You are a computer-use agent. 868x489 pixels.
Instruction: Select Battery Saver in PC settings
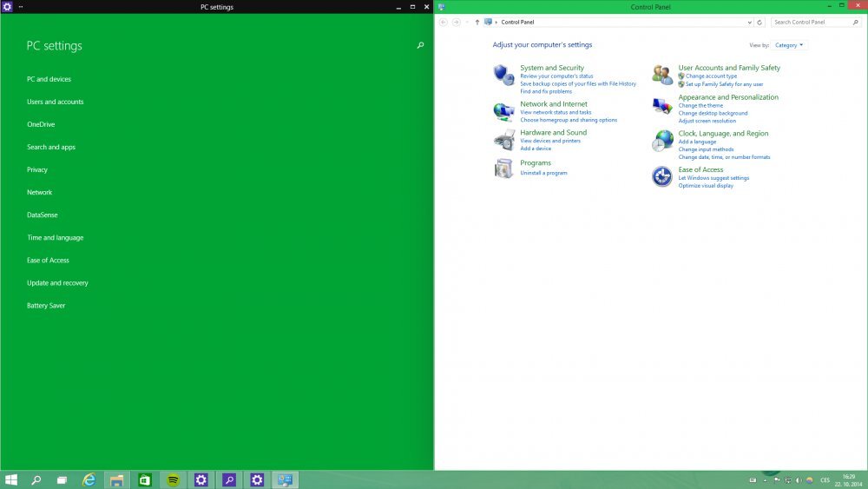[x=46, y=306]
